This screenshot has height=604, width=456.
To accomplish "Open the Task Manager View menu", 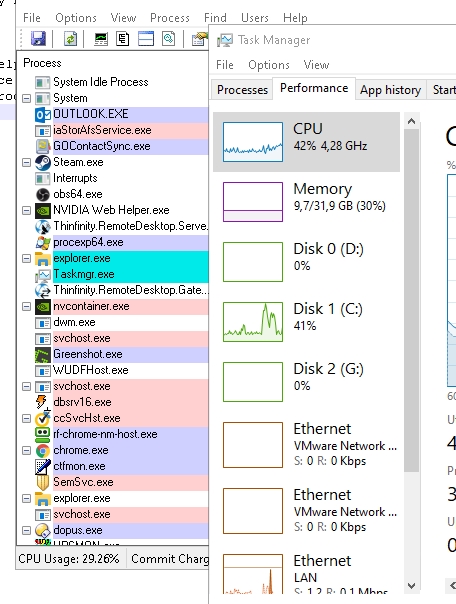I will pos(316,65).
